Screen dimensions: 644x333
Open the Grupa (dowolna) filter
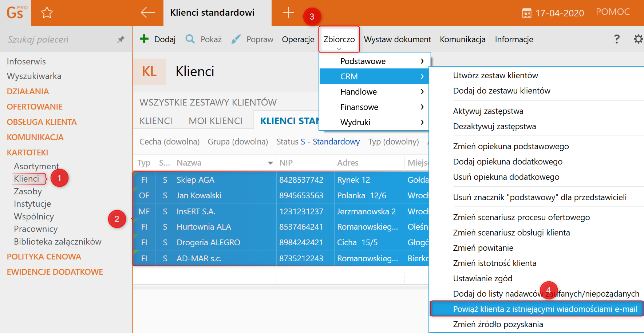[238, 142]
